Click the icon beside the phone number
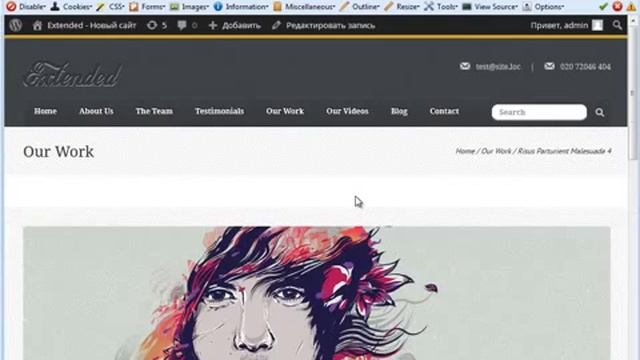This screenshot has height=360, width=640. pyautogui.click(x=549, y=66)
